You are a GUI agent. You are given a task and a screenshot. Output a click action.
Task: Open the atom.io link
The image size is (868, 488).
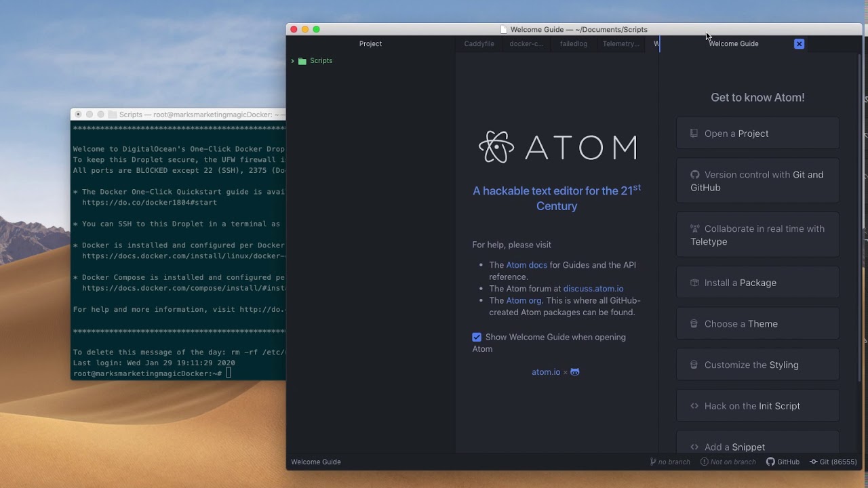546,372
